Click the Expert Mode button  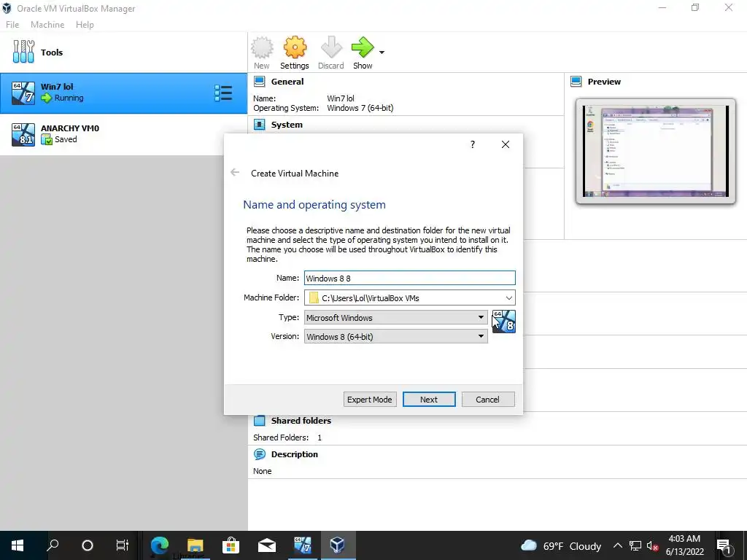(370, 400)
